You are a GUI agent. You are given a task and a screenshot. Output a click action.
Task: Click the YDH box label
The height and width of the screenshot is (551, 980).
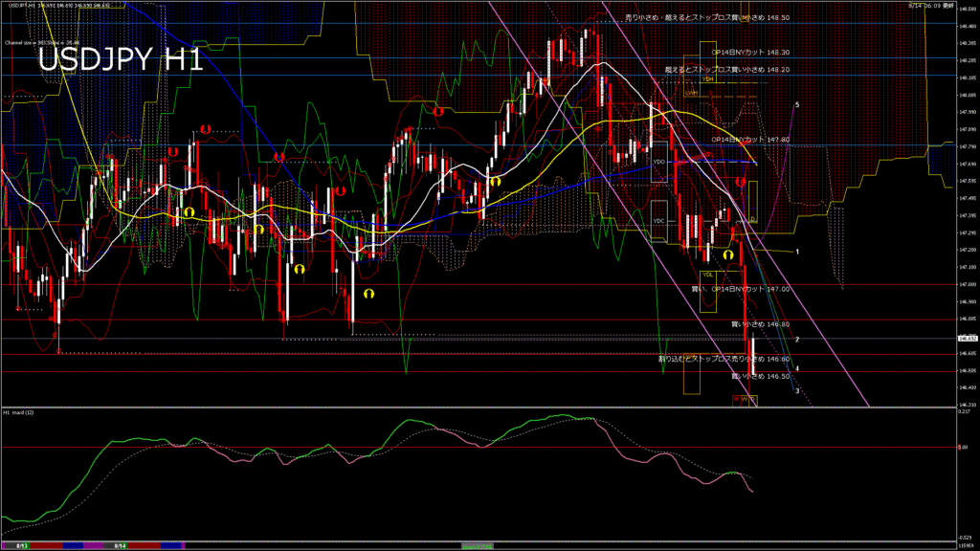[708, 79]
